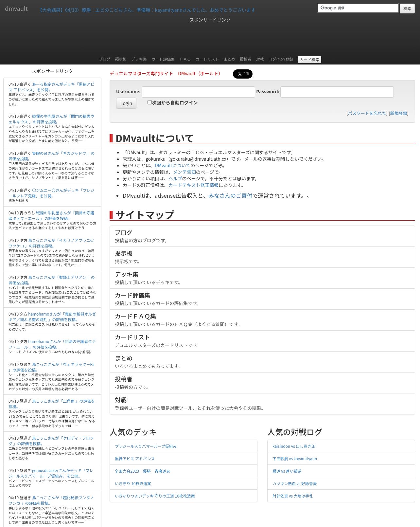Open the カードテキスト修正情報 link

pos(194,185)
